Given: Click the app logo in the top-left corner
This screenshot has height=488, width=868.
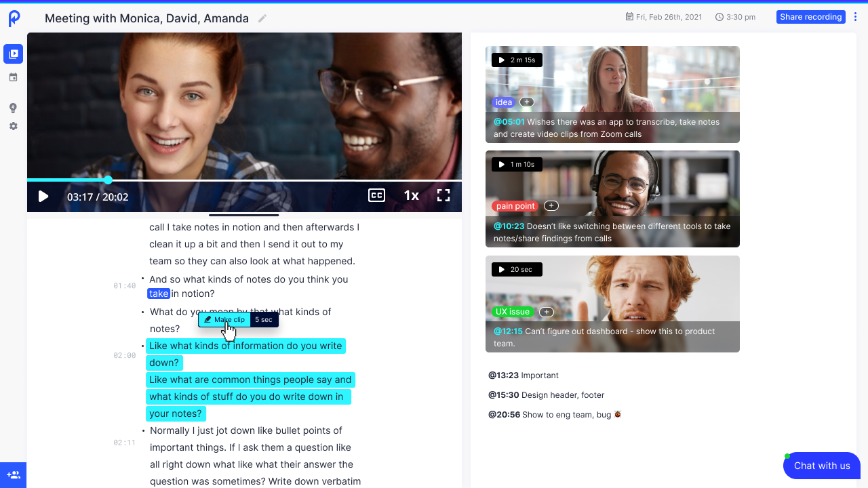Looking at the screenshot, I should coord(14,18).
